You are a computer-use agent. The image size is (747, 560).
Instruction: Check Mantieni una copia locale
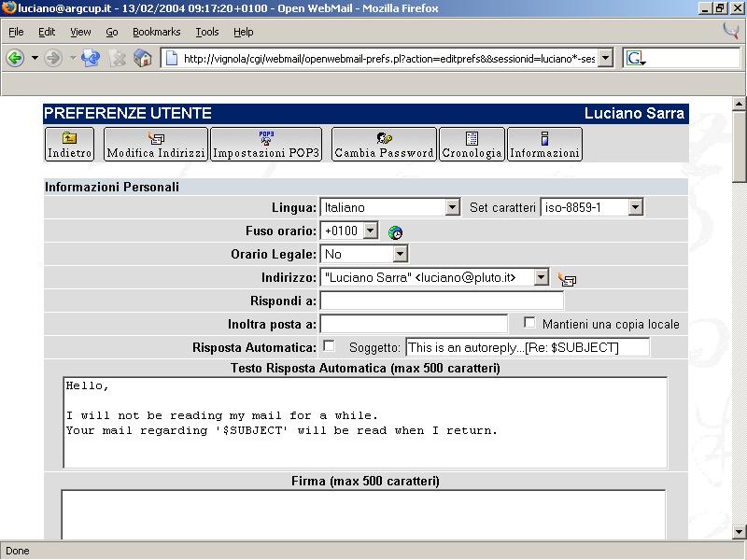tap(529, 323)
